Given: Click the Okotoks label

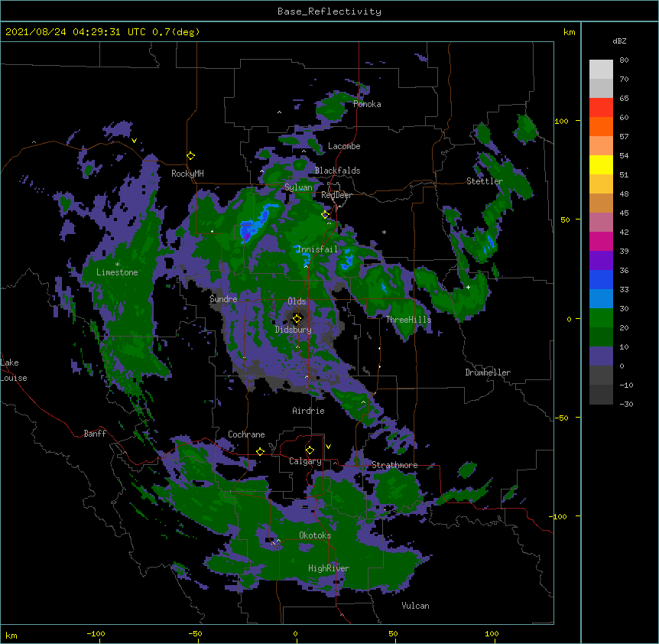Looking at the screenshot, I should (x=315, y=535).
